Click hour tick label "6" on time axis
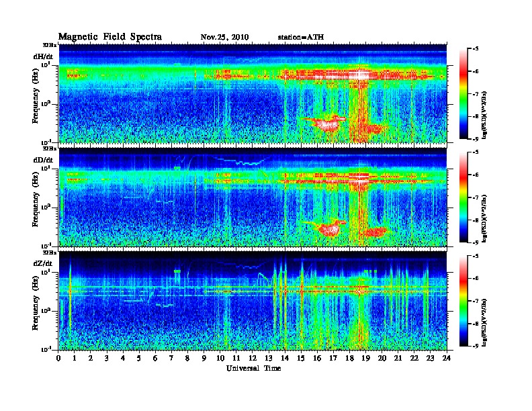This screenshot has height=411, width=532. [x=155, y=359]
